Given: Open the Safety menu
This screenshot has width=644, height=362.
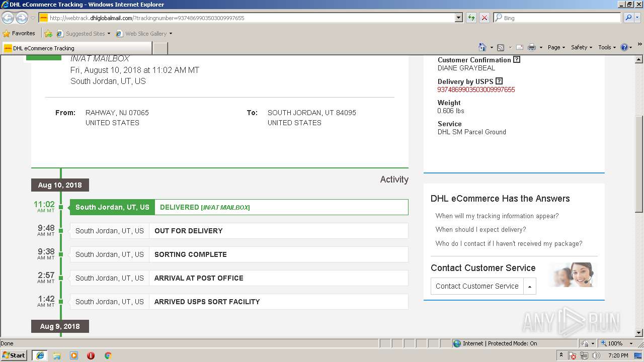Looking at the screenshot, I should tap(582, 47).
